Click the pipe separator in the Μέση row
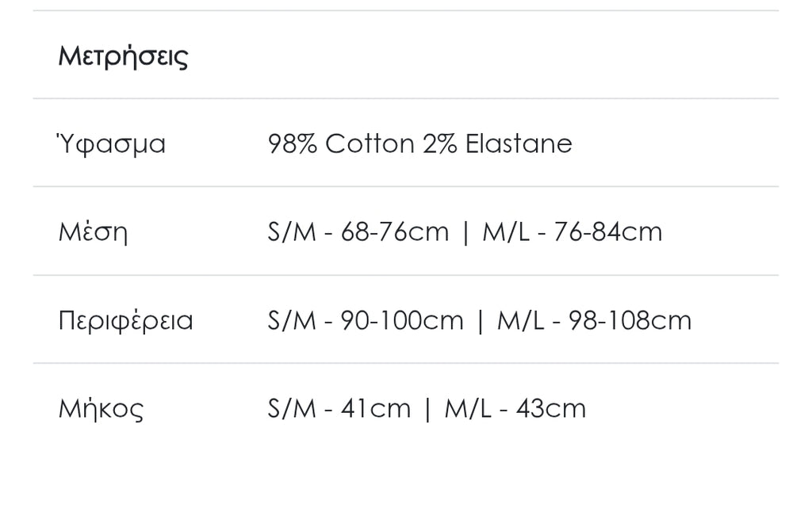The width and height of the screenshot is (812, 512). tap(465, 232)
